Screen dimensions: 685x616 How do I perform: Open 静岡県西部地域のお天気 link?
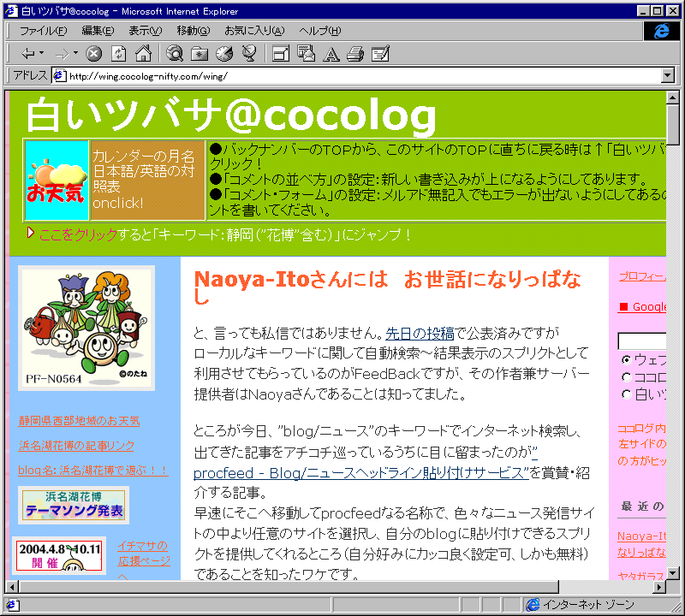tap(79, 421)
